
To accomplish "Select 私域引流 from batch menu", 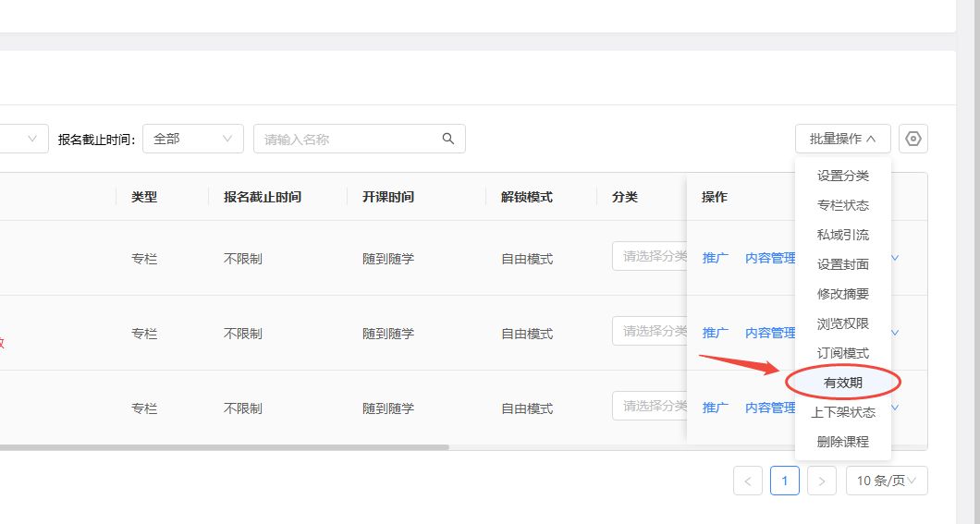I will click(842, 235).
